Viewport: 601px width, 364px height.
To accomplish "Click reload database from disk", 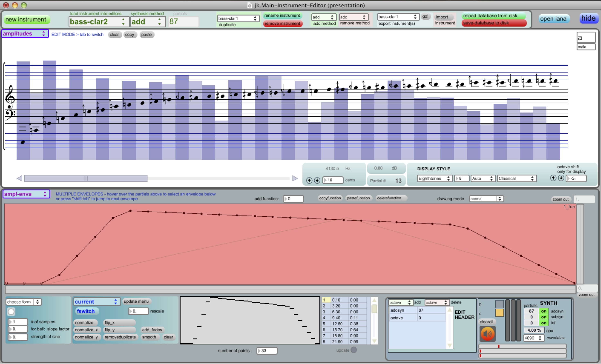I will pos(493,16).
